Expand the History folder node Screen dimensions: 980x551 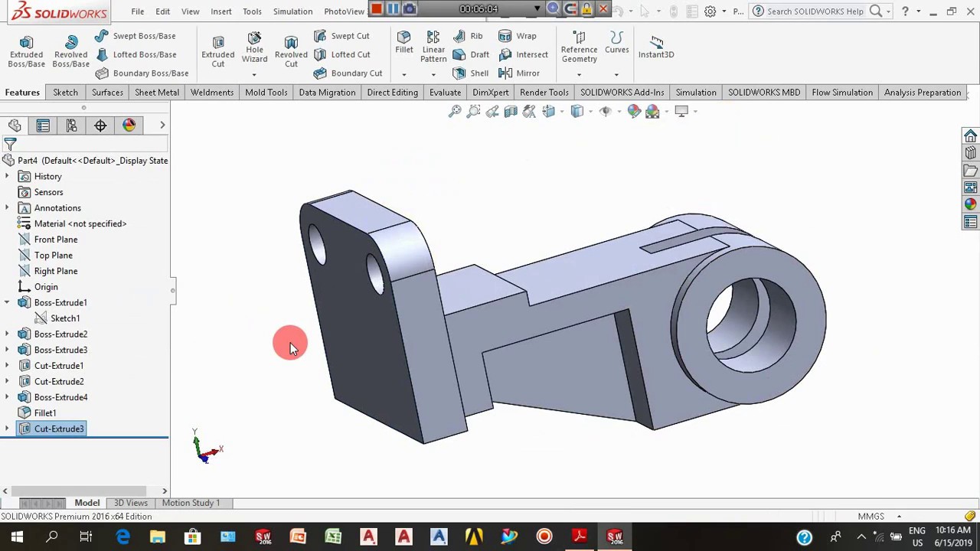(x=7, y=177)
